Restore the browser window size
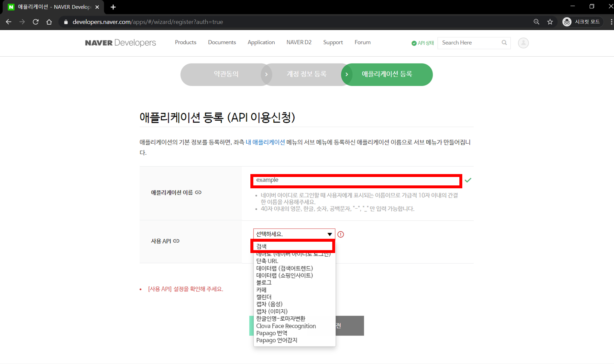 (x=592, y=6)
